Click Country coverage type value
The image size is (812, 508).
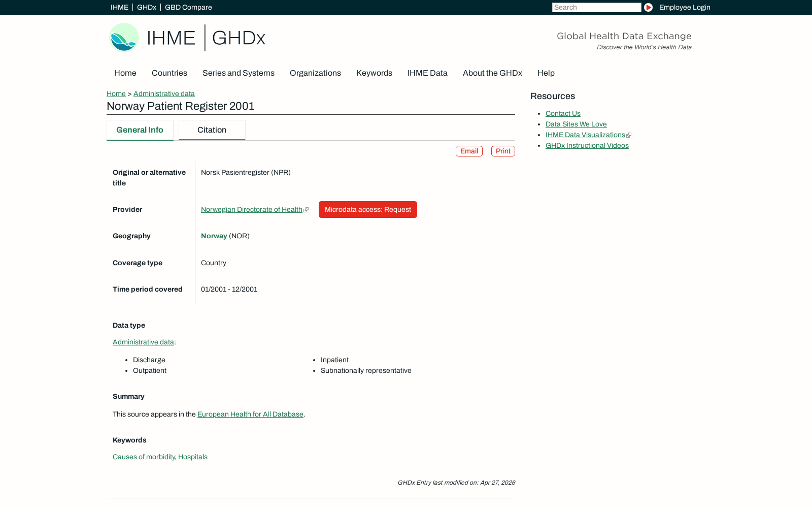(214, 263)
